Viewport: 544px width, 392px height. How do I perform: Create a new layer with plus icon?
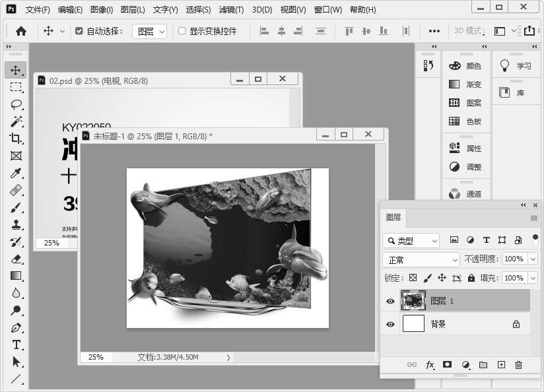point(501,365)
